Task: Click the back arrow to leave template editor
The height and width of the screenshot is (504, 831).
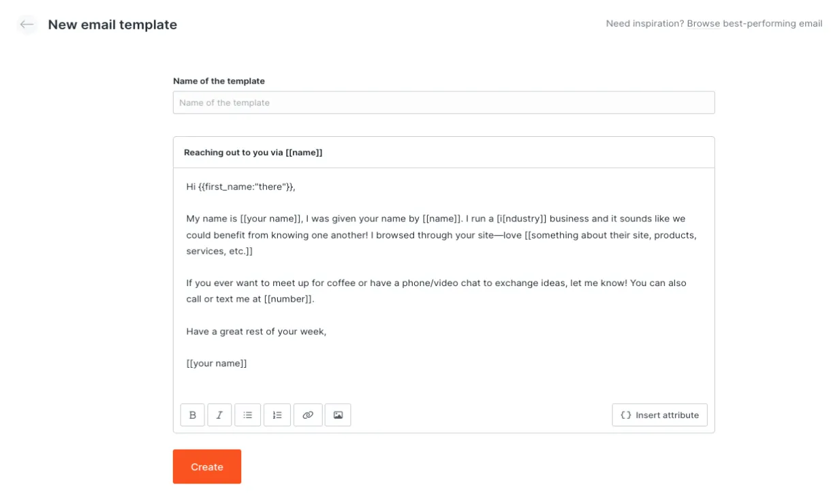Action: coord(27,25)
